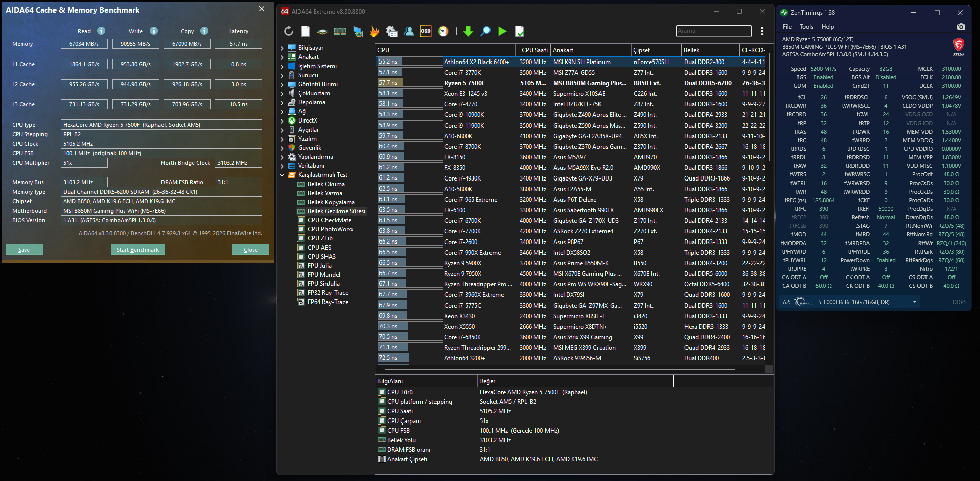
Task: Expand the Sunucu tree node
Action: [x=282, y=76]
